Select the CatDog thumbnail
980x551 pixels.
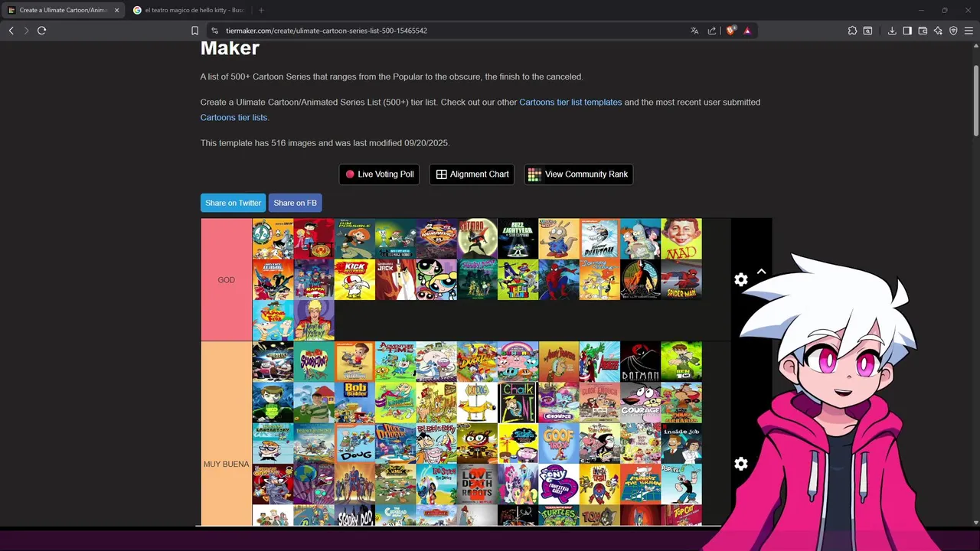coord(477,402)
